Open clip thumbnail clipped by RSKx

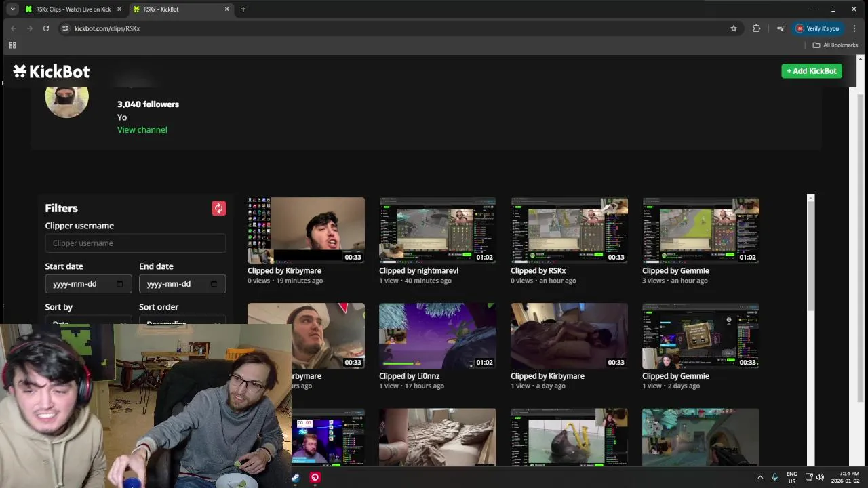tap(569, 230)
